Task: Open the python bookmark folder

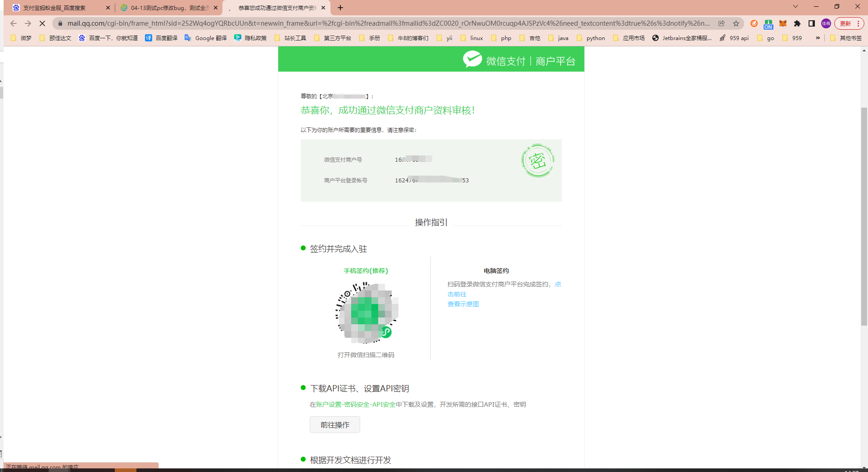Action: [x=591, y=38]
